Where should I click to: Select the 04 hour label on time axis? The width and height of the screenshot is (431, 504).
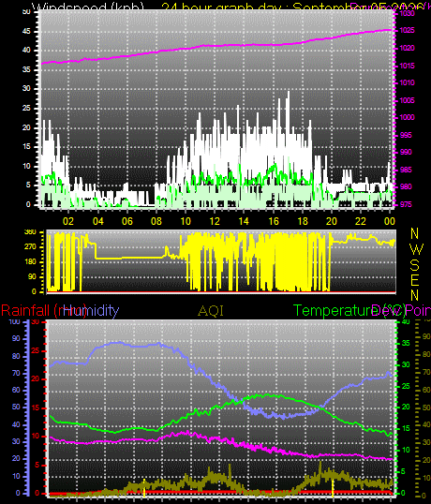(x=97, y=221)
